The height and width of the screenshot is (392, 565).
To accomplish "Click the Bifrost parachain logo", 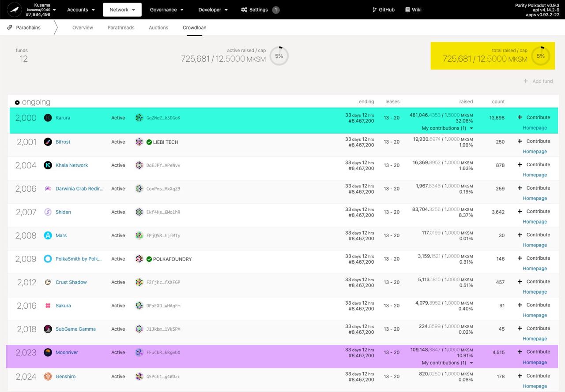I will 48,142.
